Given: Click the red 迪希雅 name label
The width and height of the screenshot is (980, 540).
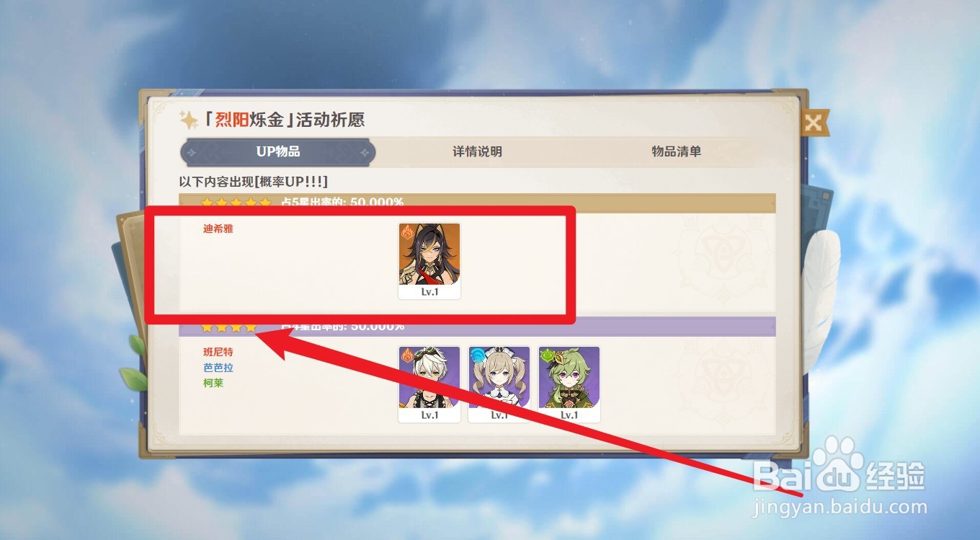Looking at the screenshot, I should point(218,229).
